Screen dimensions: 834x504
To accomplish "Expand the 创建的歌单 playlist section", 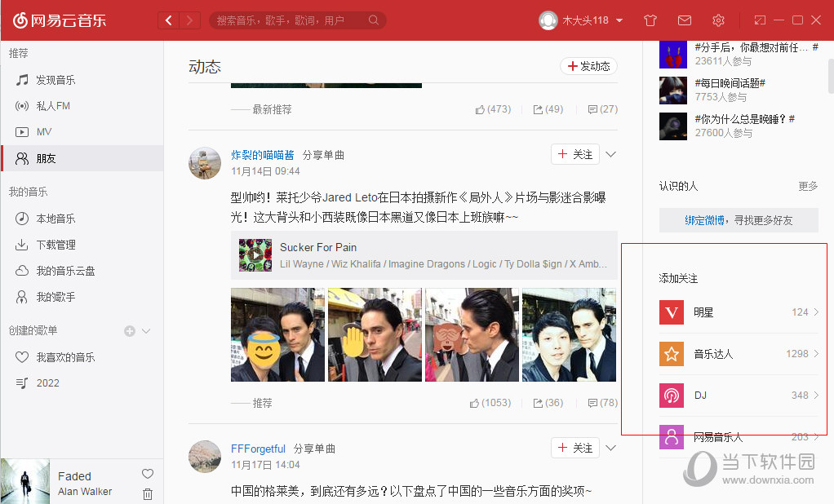I will click(146, 330).
